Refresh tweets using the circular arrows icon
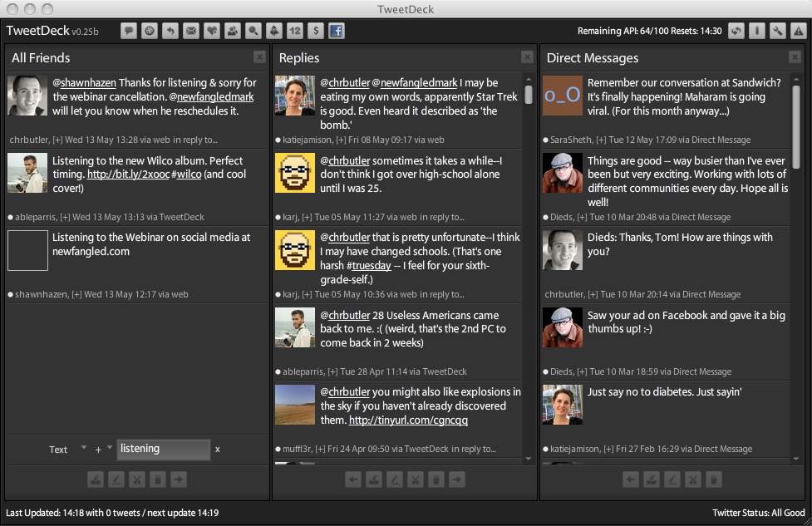 (736, 31)
